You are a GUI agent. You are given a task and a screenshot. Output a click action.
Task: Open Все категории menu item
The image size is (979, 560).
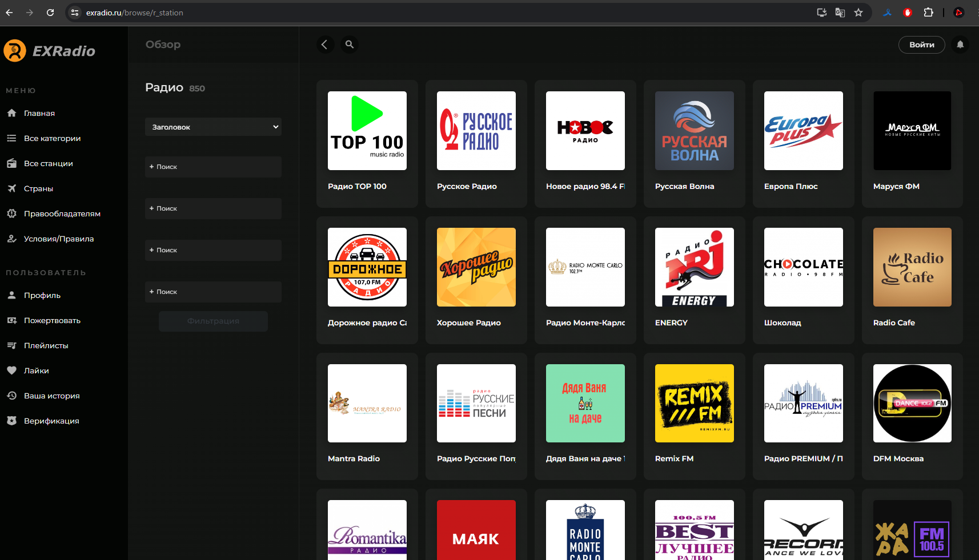click(53, 138)
